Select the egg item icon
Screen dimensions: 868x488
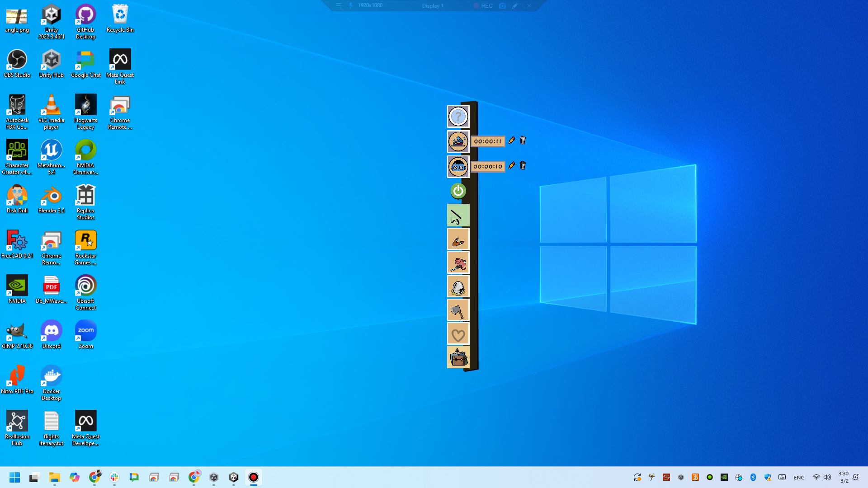(x=458, y=287)
